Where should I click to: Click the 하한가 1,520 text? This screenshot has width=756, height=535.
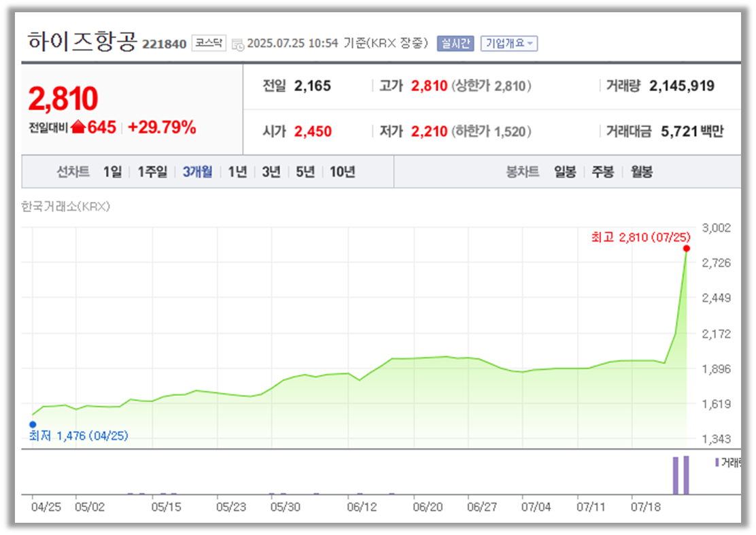(492, 131)
